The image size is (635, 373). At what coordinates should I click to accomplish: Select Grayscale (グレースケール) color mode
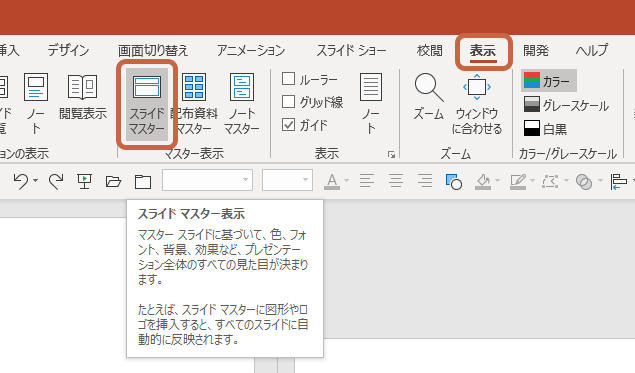coord(566,105)
